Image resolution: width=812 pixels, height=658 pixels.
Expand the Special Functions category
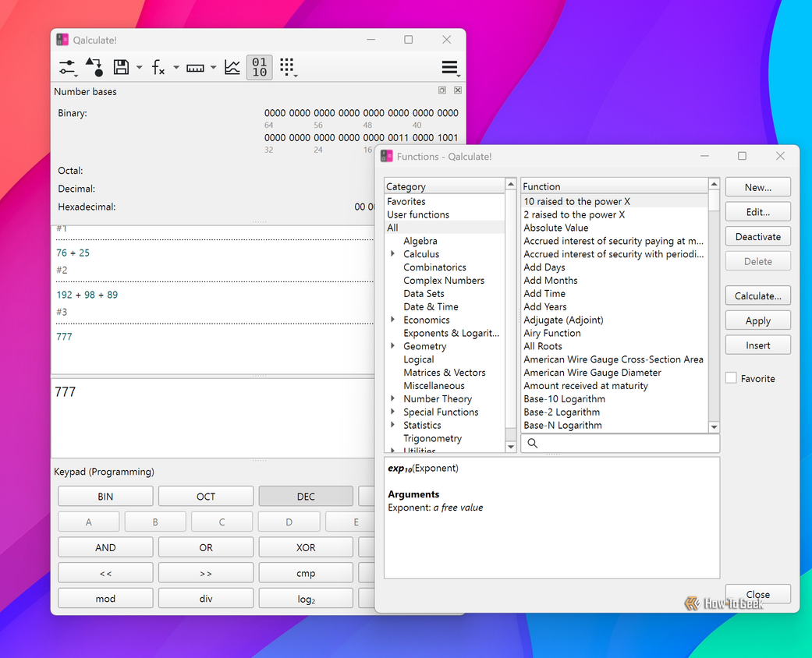coord(392,412)
